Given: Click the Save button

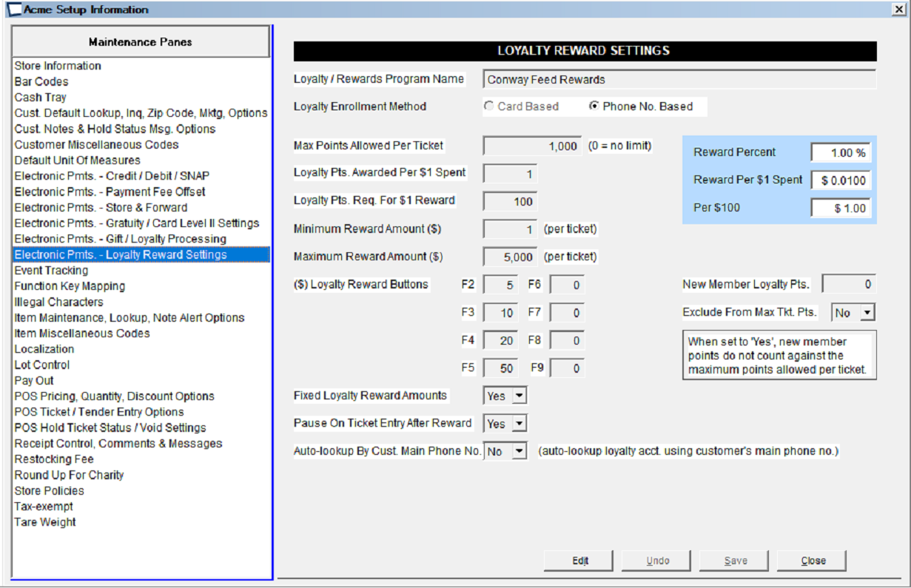Looking at the screenshot, I should click(x=735, y=561).
